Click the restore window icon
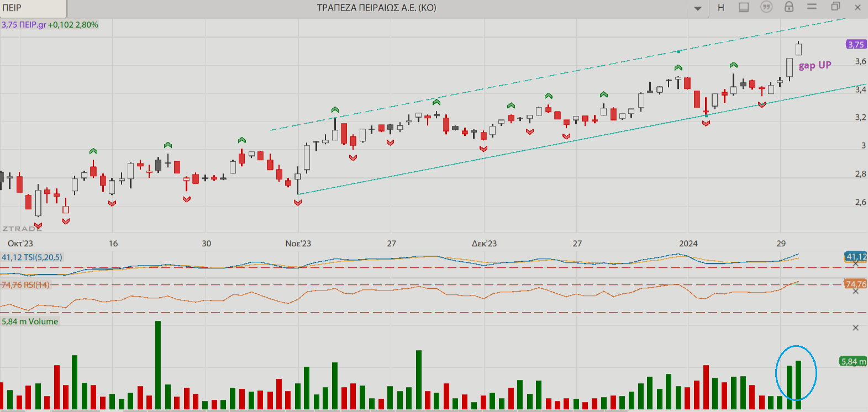Viewport: 868px width, 412px height. 835,7
